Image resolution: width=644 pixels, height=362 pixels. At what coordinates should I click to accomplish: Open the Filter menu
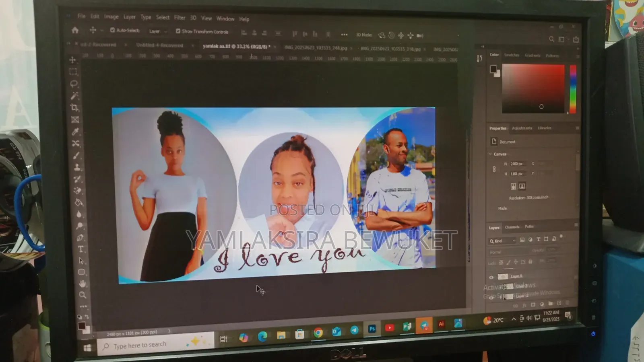point(180,18)
